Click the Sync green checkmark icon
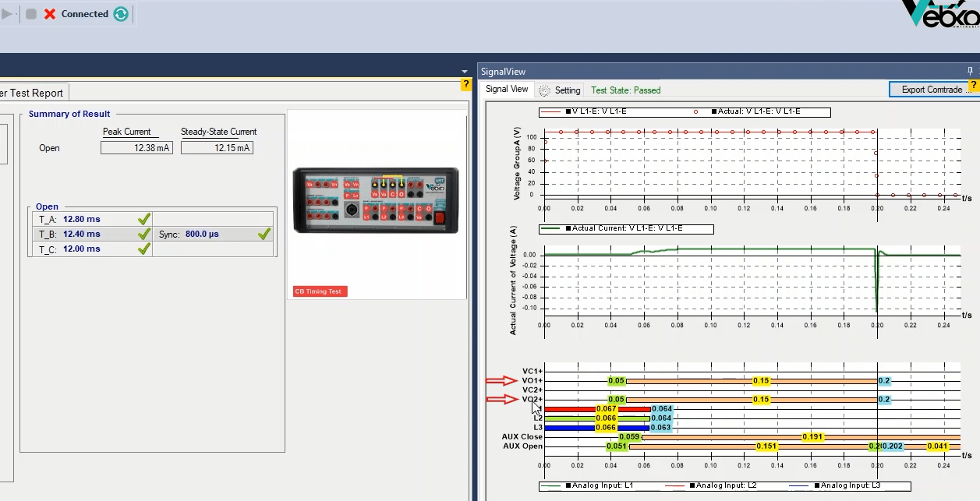This screenshot has height=501, width=980. (264, 234)
